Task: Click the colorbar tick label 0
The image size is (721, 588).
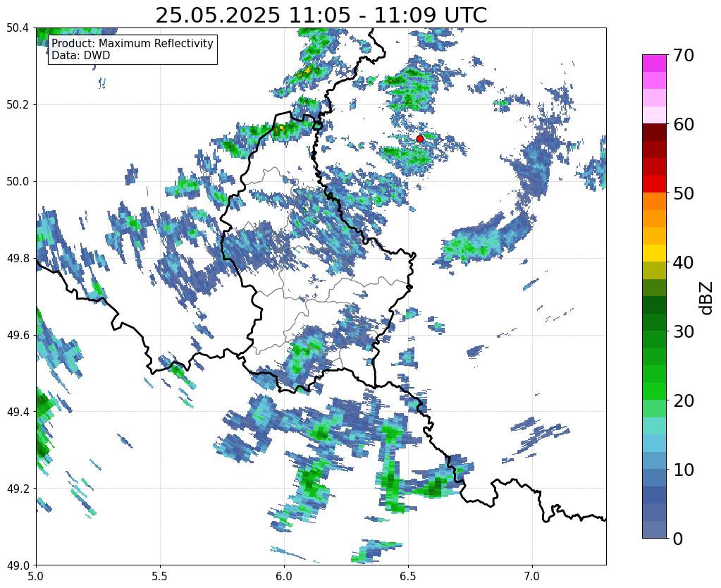Action: 678,539
